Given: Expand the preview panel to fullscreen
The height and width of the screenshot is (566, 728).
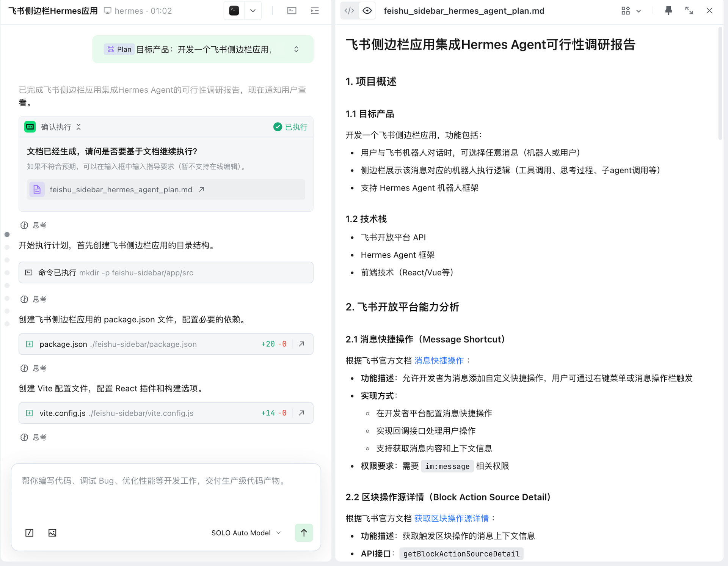Looking at the screenshot, I should [689, 11].
